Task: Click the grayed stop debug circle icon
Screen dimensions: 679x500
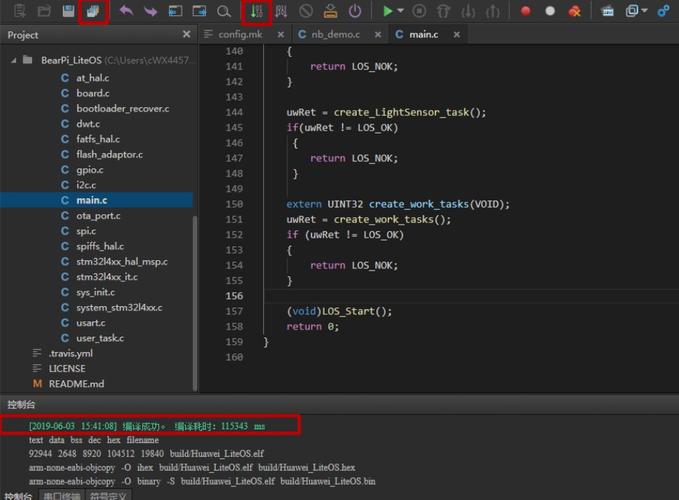Action: 419,11
